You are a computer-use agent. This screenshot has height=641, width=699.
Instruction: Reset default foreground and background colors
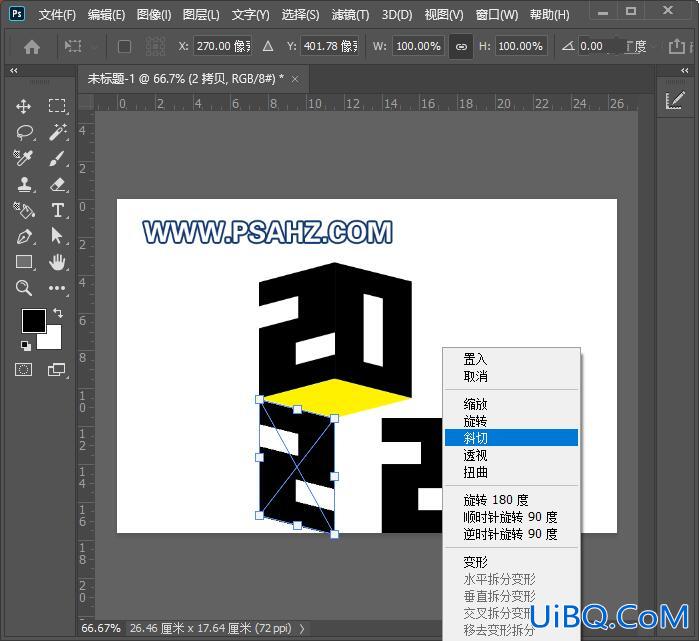[25, 345]
